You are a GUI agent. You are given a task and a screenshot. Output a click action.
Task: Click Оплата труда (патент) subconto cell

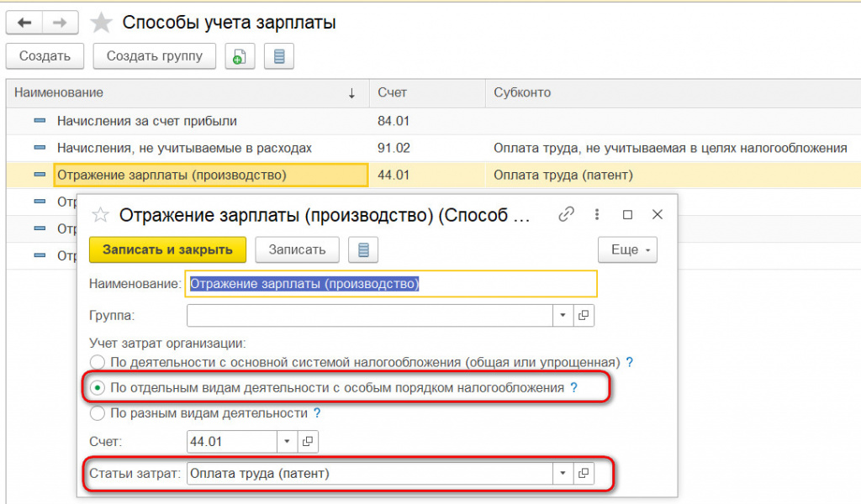[x=563, y=175]
